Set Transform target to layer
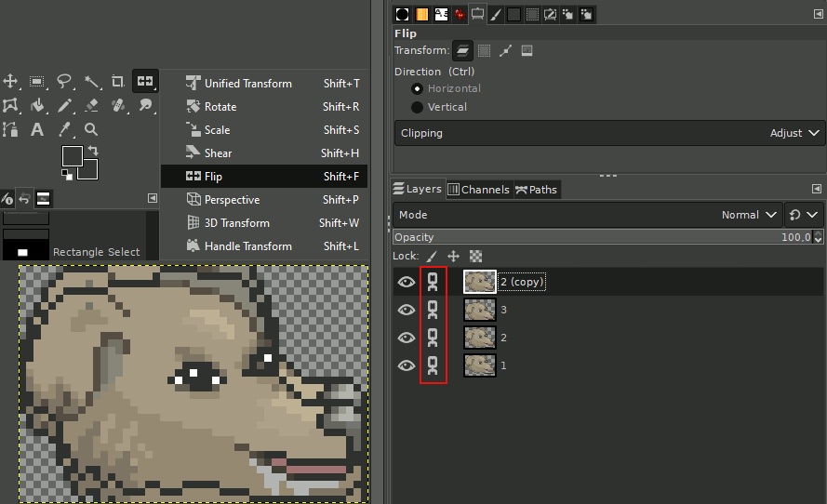 [x=462, y=50]
